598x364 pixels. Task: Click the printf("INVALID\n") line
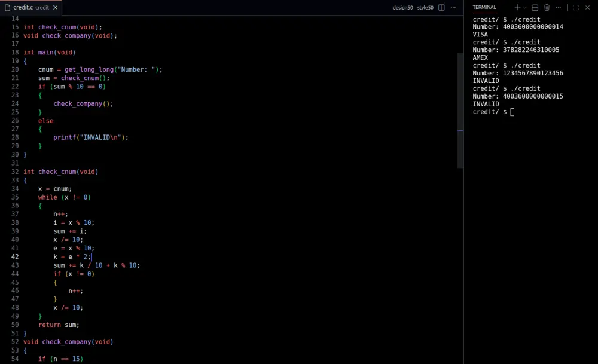pos(91,137)
